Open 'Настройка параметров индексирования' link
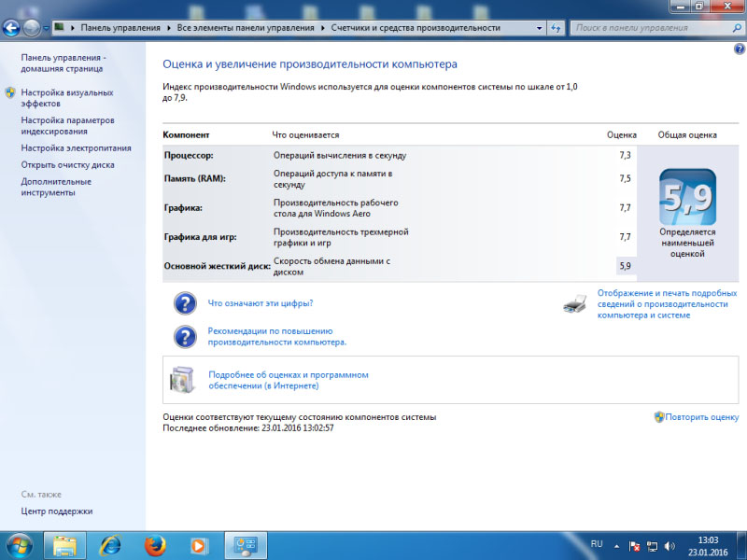The height and width of the screenshot is (560, 747). click(67, 126)
